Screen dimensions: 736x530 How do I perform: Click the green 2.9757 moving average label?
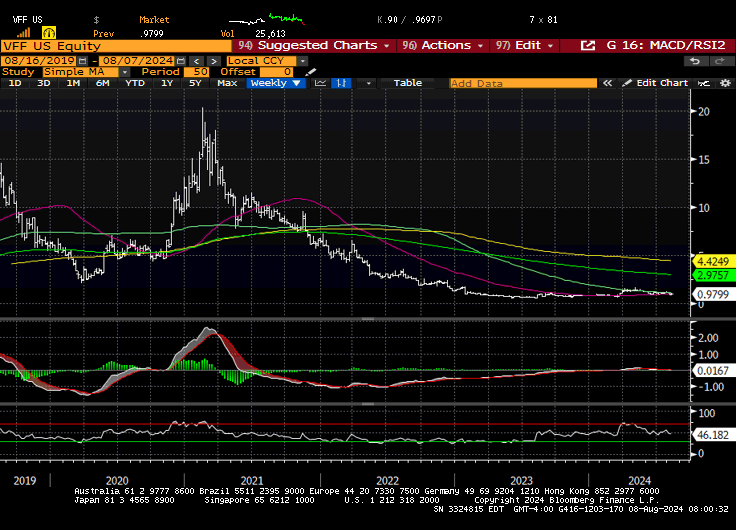(x=713, y=275)
